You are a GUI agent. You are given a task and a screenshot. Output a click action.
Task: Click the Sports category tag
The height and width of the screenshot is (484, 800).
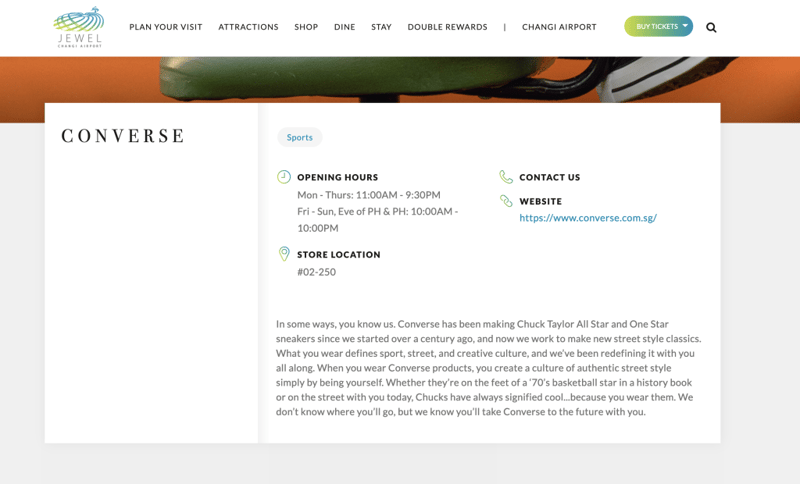299,138
